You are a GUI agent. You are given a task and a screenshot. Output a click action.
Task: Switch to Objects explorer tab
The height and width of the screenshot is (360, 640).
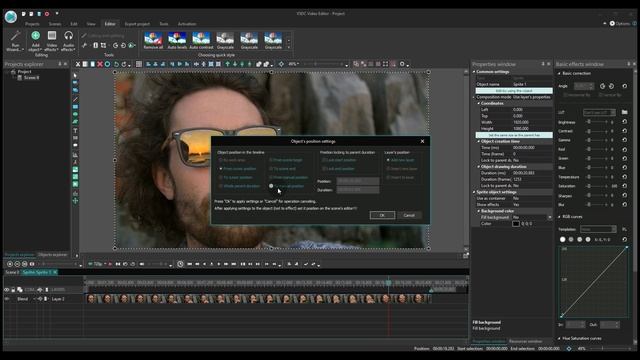[52, 255]
